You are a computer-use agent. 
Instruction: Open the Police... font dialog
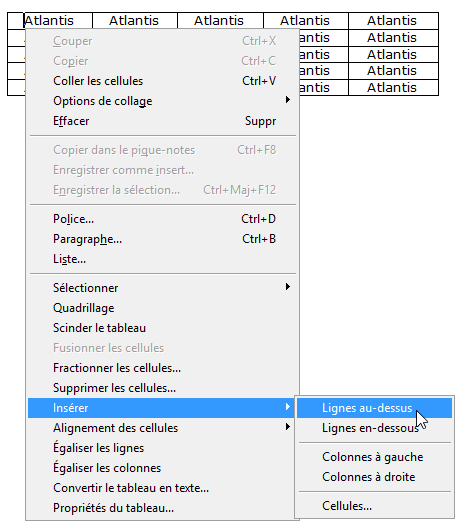(x=163, y=219)
